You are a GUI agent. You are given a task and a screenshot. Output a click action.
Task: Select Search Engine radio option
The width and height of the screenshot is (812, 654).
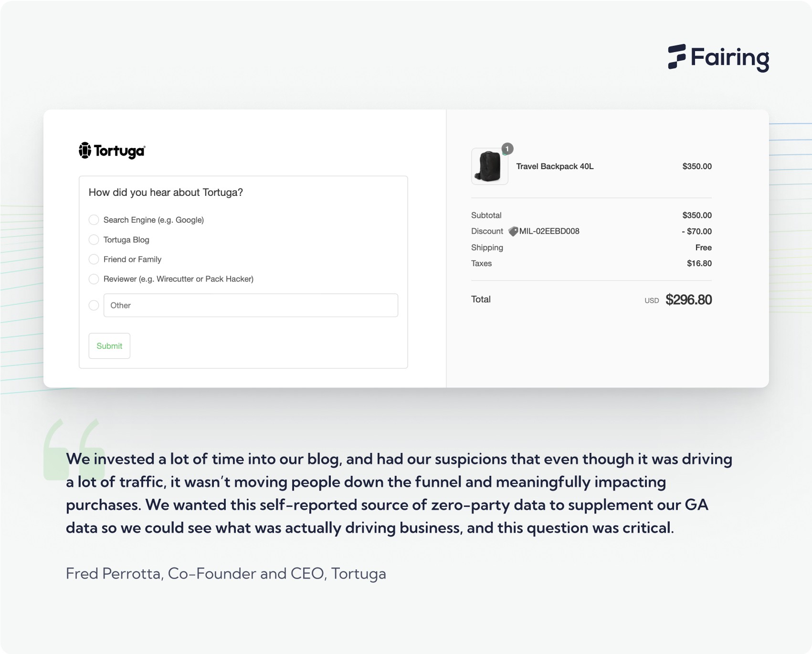94,220
